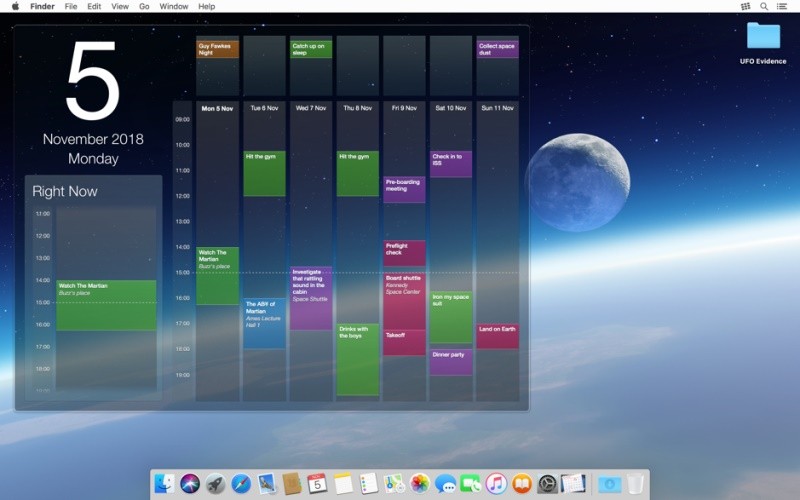800x500 pixels.
Task: Open System Preferences in the dock
Action: (x=548, y=484)
